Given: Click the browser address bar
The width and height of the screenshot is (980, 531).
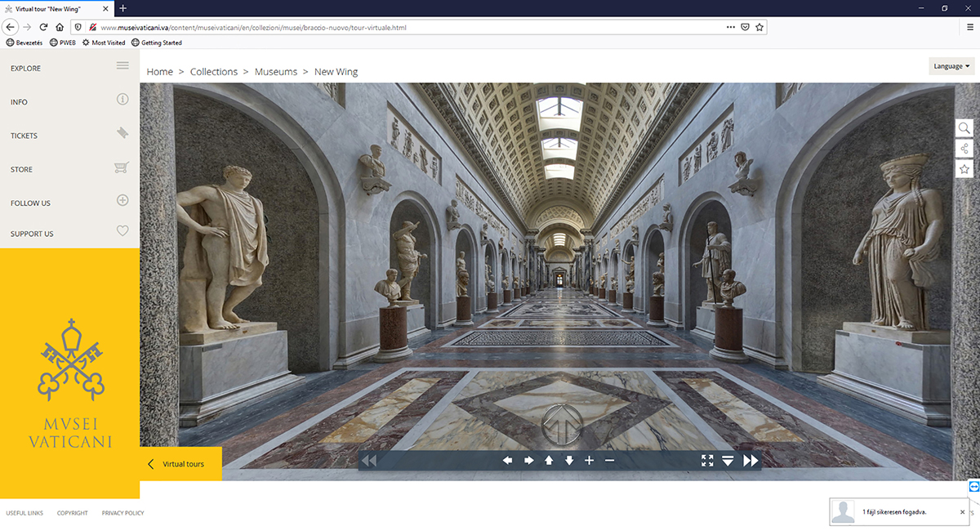Looking at the screenshot, I should point(408,27).
